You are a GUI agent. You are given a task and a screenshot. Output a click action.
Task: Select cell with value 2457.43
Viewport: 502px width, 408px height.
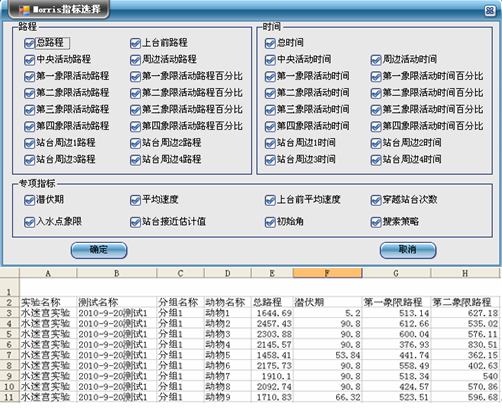[x=272, y=324]
